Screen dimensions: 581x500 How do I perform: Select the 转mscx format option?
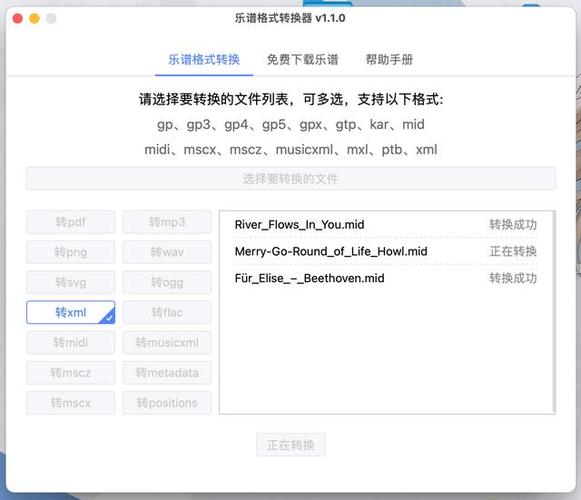(71, 403)
